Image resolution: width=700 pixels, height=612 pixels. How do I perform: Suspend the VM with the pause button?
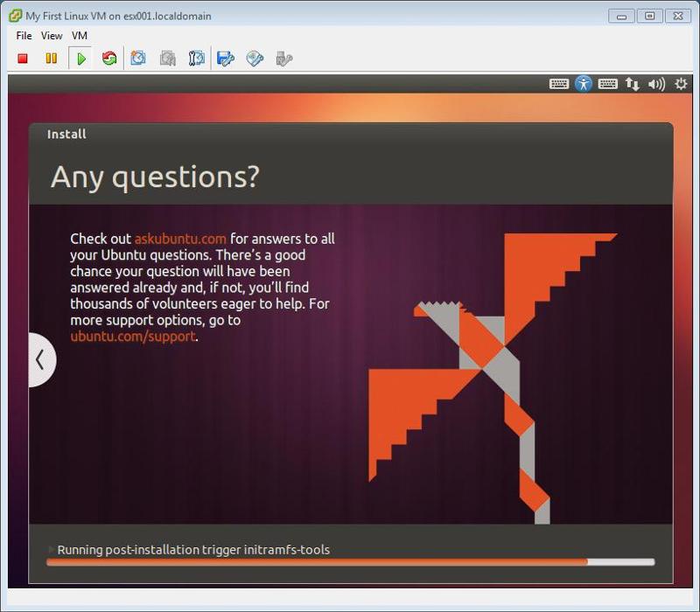(52, 59)
